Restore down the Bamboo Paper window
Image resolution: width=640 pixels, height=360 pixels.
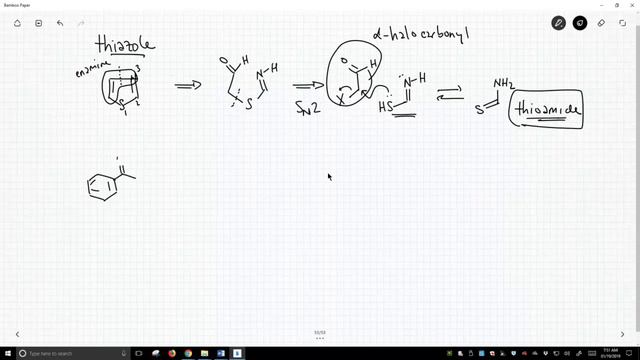coord(617,5)
